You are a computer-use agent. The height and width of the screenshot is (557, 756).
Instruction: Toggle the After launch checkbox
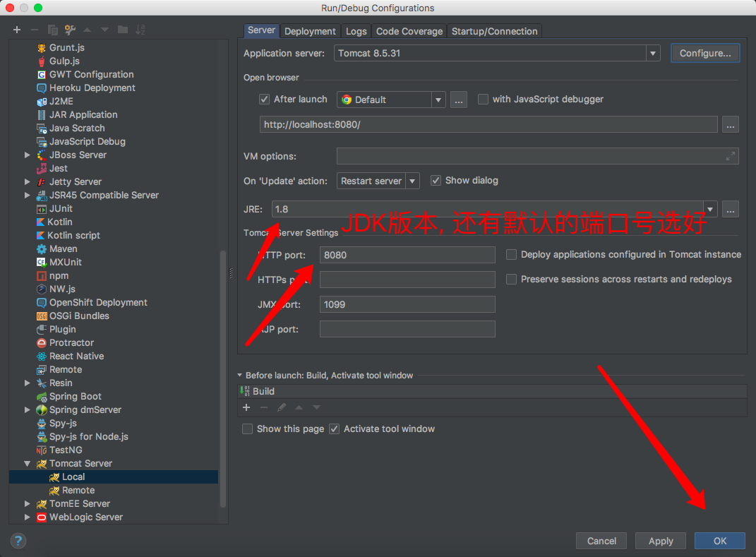click(x=264, y=100)
